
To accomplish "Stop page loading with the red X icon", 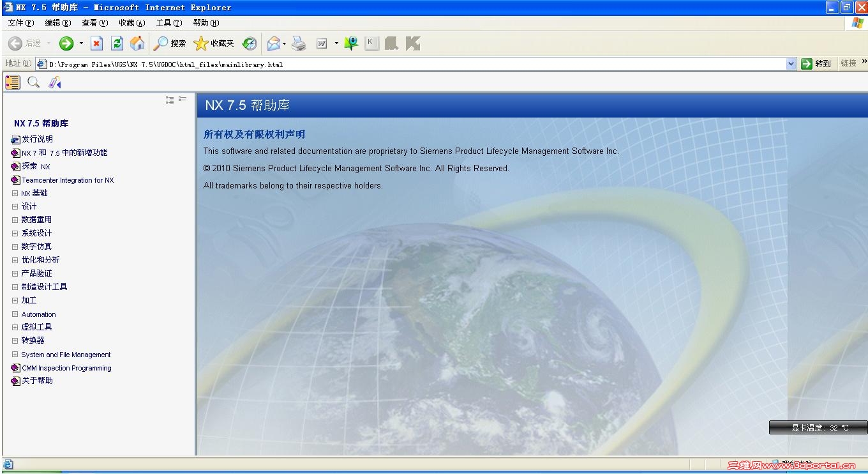I will 96,43.
